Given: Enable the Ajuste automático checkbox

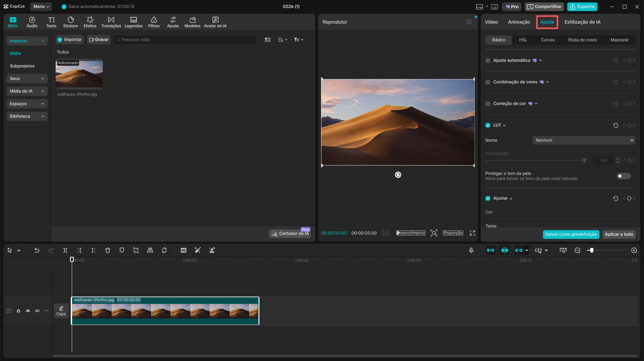Looking at the screenshot, I should 488,60.
